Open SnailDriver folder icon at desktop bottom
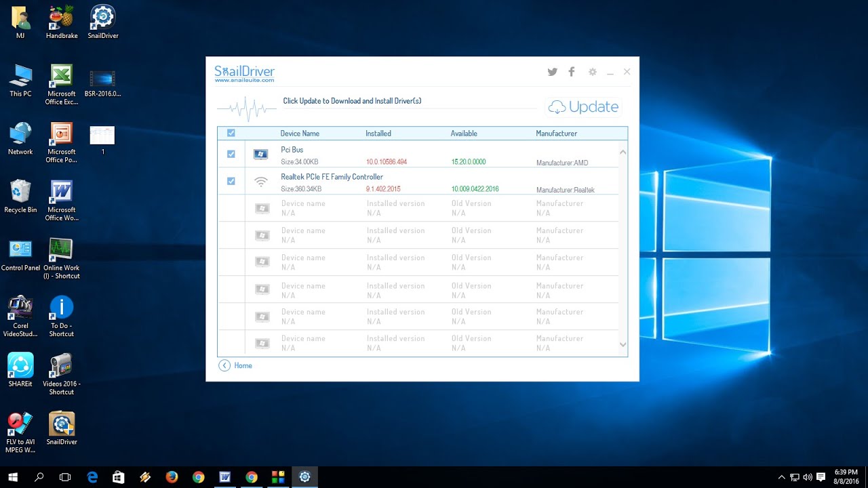 click(62, 428)
